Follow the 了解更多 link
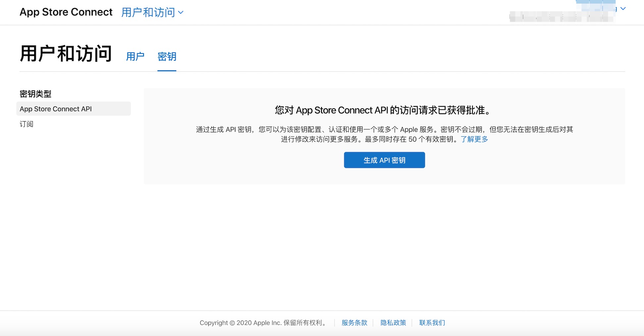Image resolution: width=644 pixels, height=336 pixels. (474, 139)
